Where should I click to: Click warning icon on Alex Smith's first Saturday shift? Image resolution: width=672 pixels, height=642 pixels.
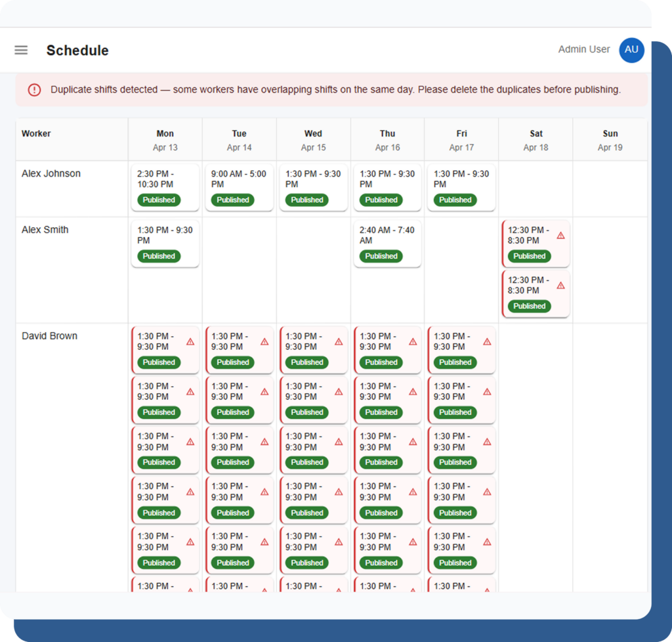(560, 236)
